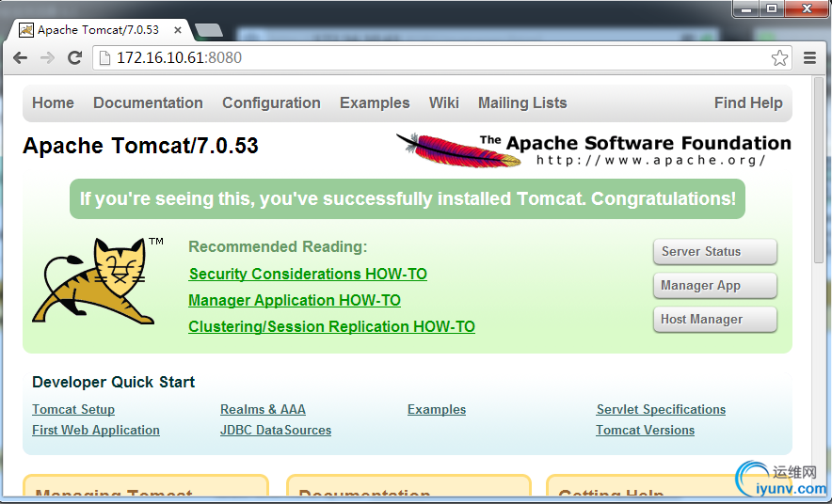Open Manager Application HOW-TO link

295,301
